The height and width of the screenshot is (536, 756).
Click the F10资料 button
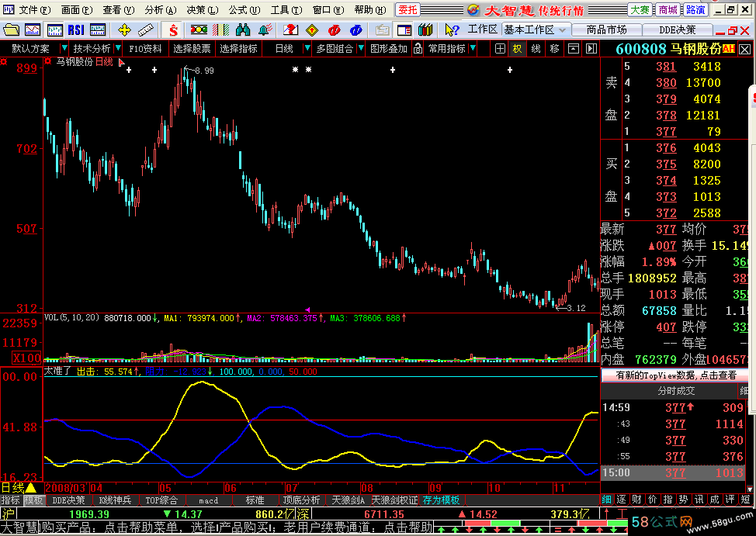coord(146,49)
